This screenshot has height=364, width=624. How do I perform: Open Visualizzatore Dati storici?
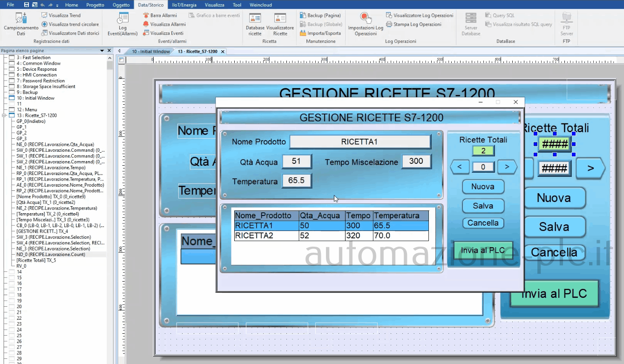point(70,33)
